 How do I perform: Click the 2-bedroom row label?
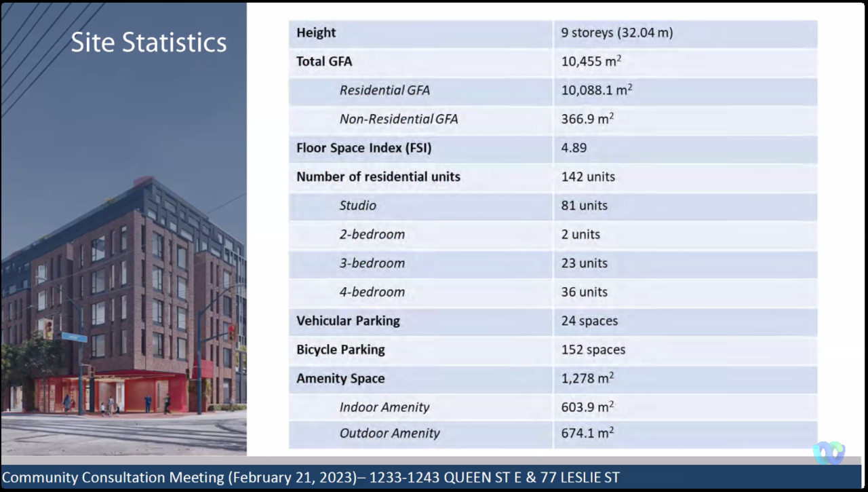(372, 234)
